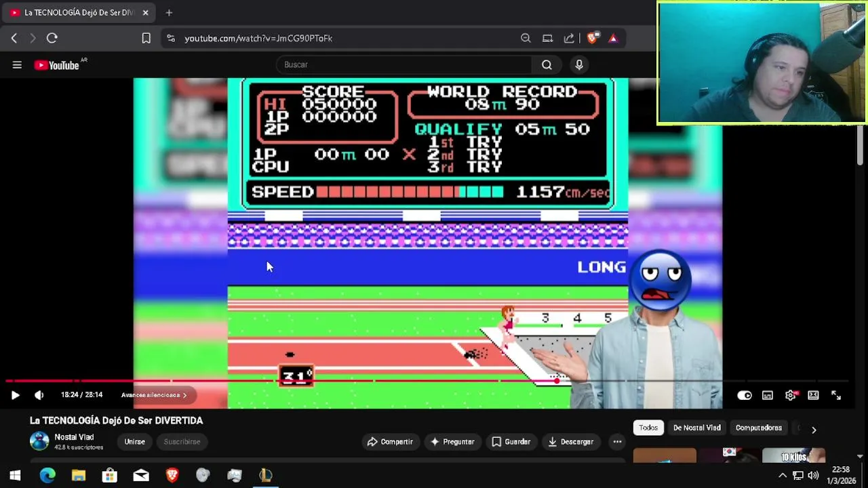Viewport: 868px width, 488px height.
Task: Open Nostal Vlad channel avatar
Action: [x=39, y=441]
